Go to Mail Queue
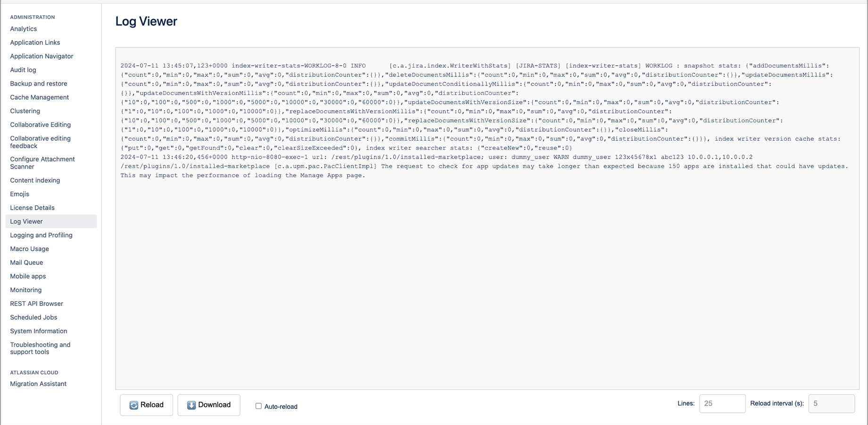Image resolution: width=868 pixels, height=425 pixels. pos(26,263)
